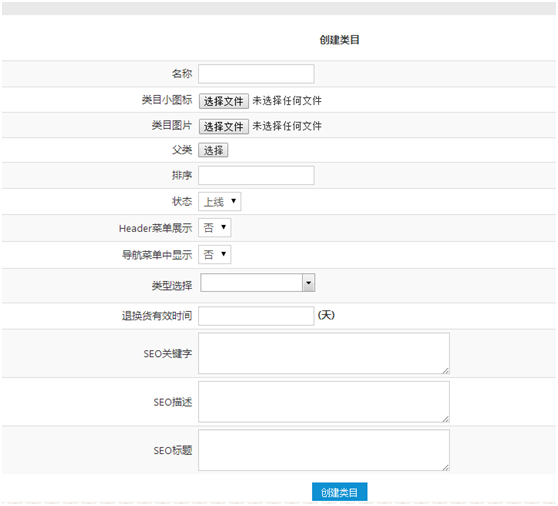Image resolution: width=558 pixels, height=506 pixels.
Task: Expand the 导航菜单中显示 dropdown
Action: [215, 254]
